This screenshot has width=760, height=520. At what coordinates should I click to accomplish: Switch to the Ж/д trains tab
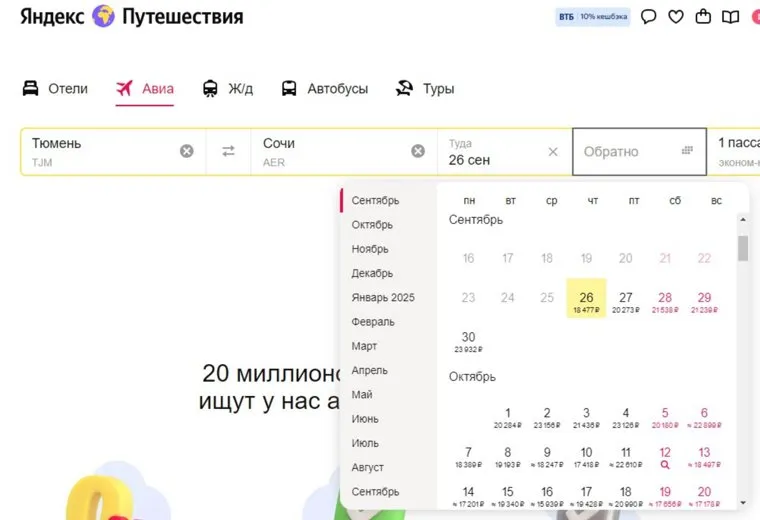point(228,89)
